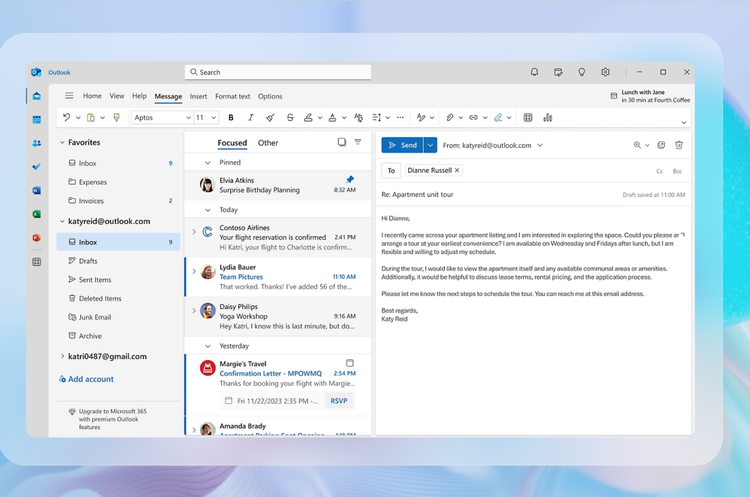Apply the font color
Viewport: 750px width, 497px height.
point(332,117)
